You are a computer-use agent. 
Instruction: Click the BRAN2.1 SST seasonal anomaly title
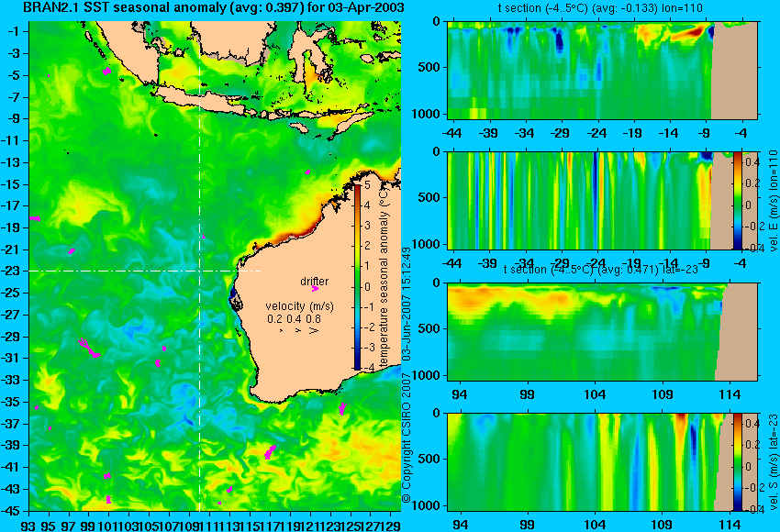(214, 8)
